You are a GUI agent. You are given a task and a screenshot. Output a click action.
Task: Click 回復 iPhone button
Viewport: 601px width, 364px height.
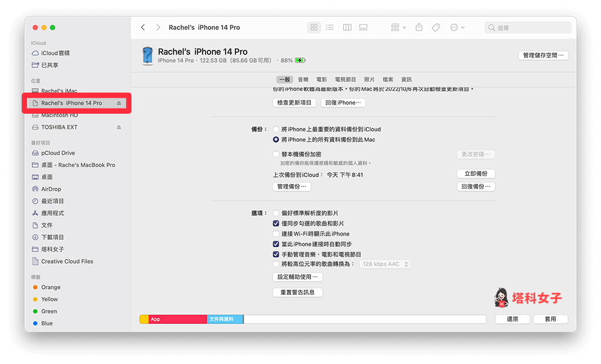pyautogui.click(x=343, y=103)
